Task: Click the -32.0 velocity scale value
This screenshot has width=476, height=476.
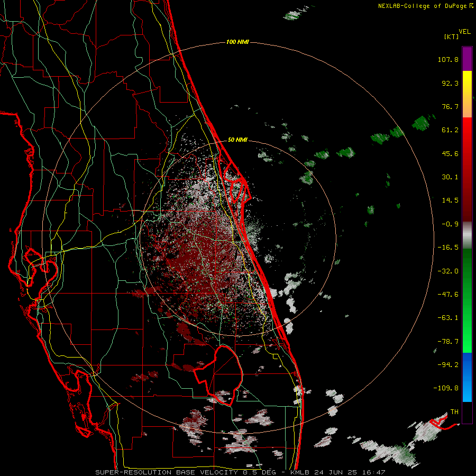Action: click(x=448, y=271)
